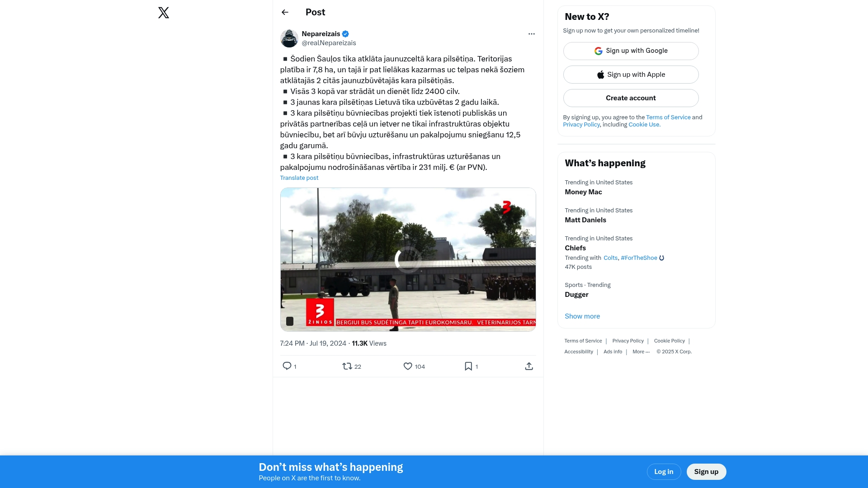
Task: Bookmark the post with the bookmark icon
Action: tap(468, 366)
